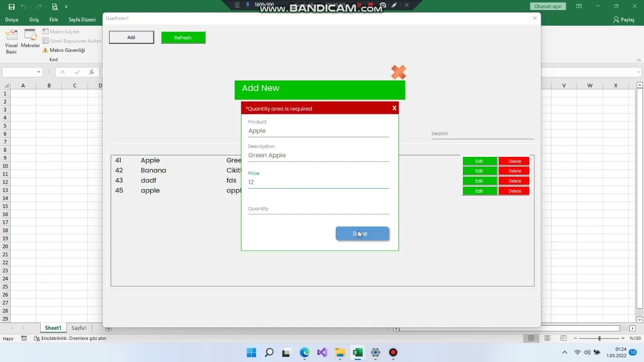Image resolution: width=644 pixels, height=362 pixels.
Task: Select row 5 header
Action: (5, 126)
